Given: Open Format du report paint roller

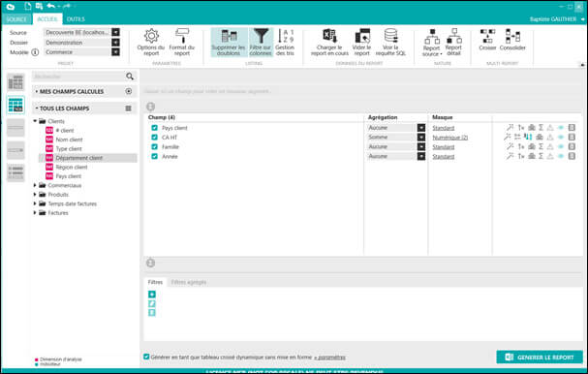Looking at the screenshot, I should point(182,43).
